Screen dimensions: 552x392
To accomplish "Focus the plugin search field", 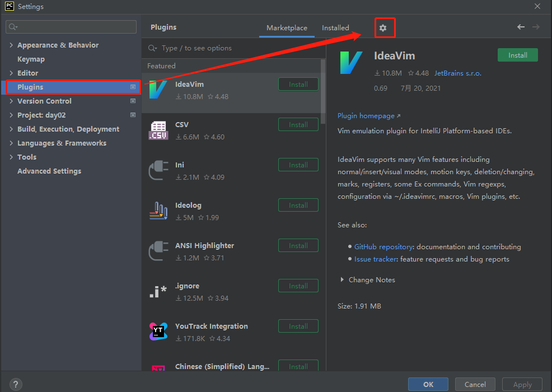I will pos(234,48).
